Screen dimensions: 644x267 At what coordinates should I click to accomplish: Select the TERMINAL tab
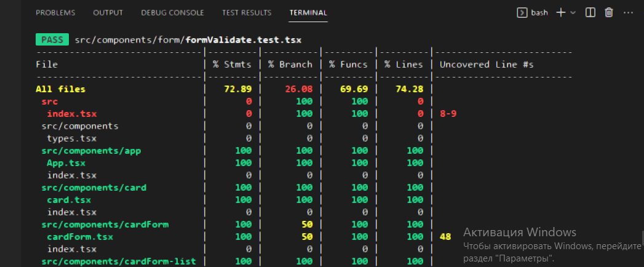pos(308,13)
